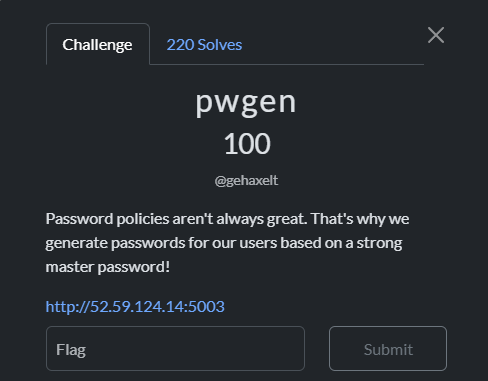Click the line starting 'generate passwords for'
This screenshot has width=488, height=381.
point(224,243)
